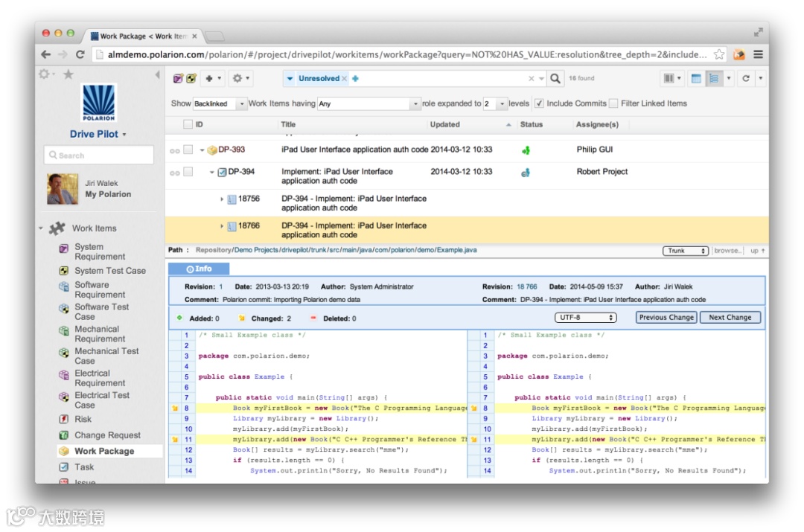Open the expanded levels dropdown
Viewport: 804px width, 532px height.
point(495,103)
